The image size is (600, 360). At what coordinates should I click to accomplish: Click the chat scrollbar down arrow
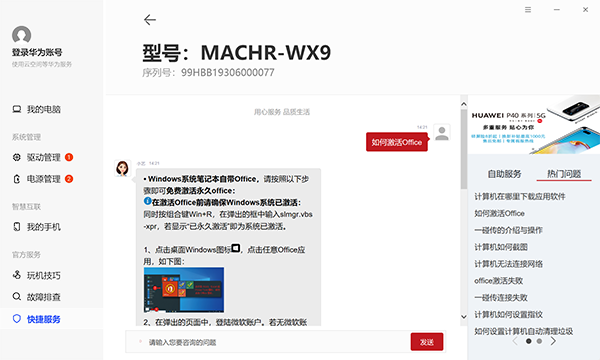tap(464, 317)
